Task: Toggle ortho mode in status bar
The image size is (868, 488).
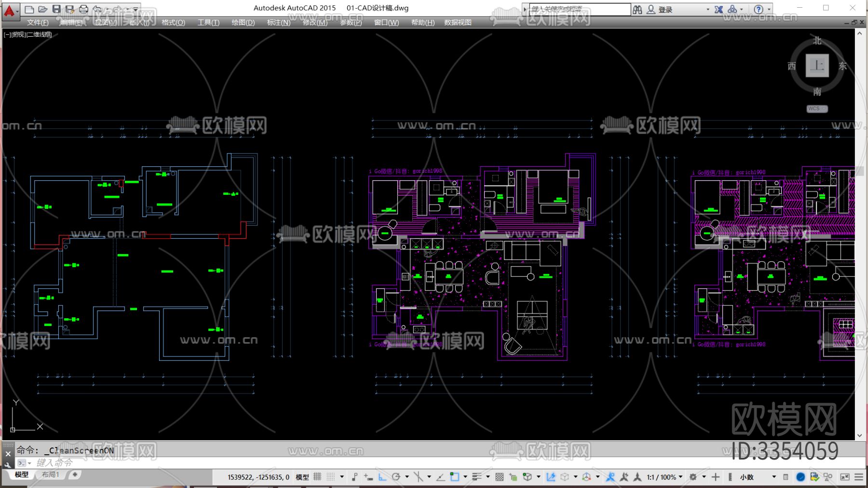Action: pyautogui.click(x=382, y=477)
